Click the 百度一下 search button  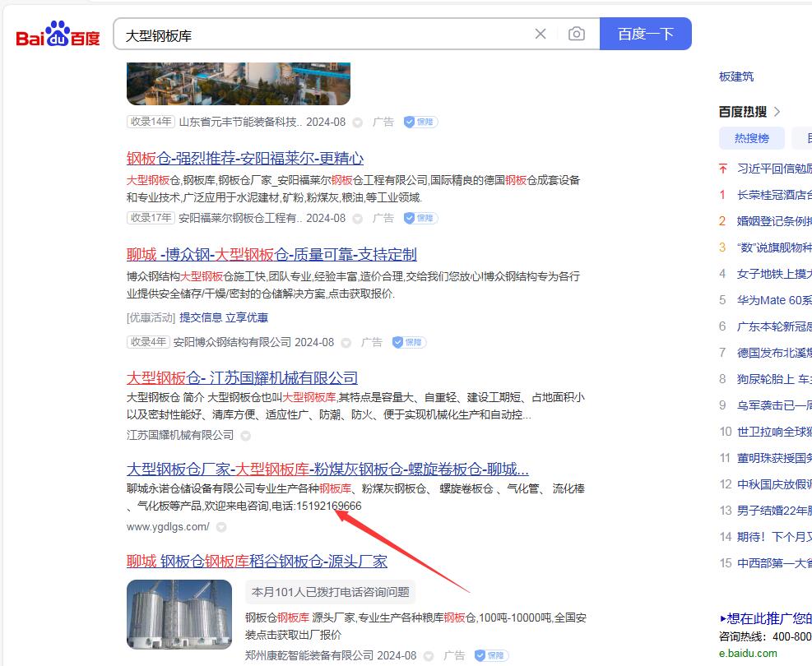click(x=645, y=34)
